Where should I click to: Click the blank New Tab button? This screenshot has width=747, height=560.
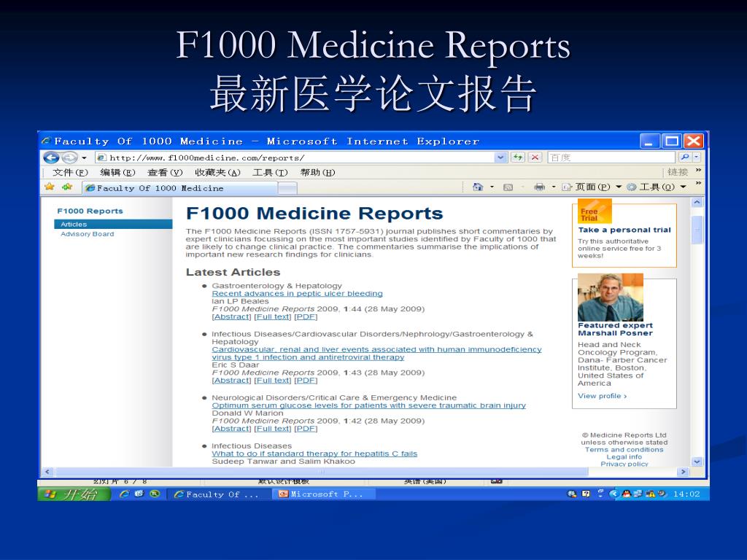point(287,189)
